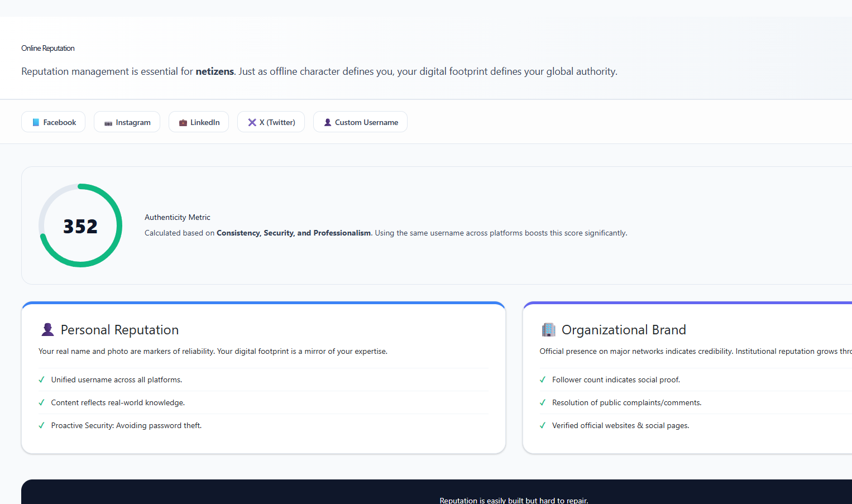
Task: Select the X (Twitter) button
Action: point(271,122)
